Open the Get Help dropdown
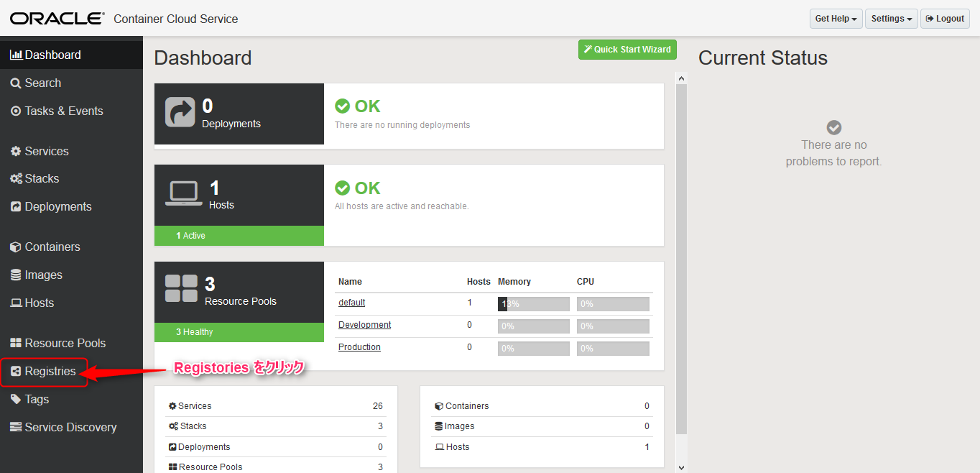980x473 pixels. point(836,19)
